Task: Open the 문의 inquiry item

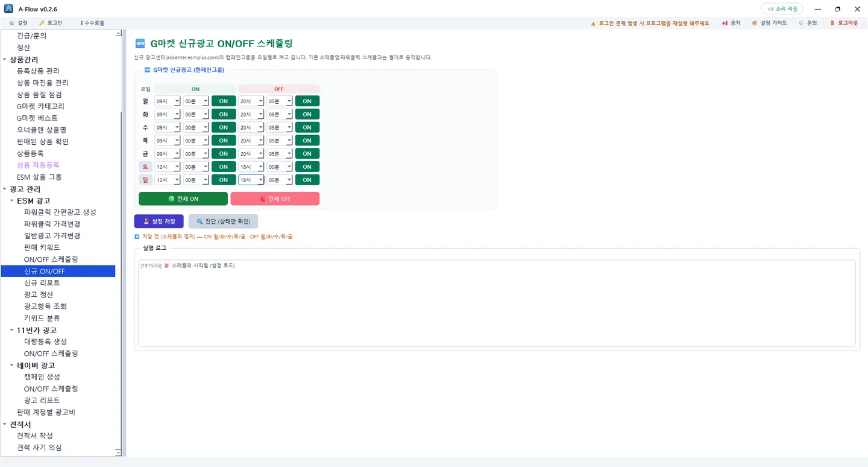Action: coord(808,23)
